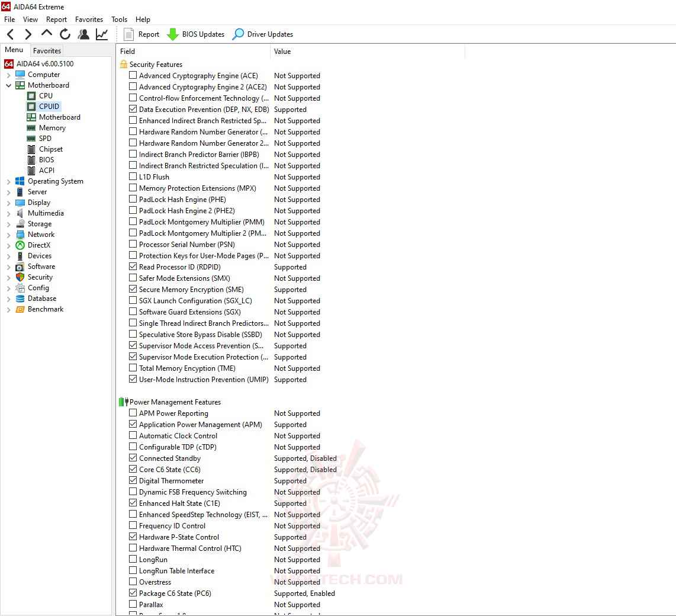Select the Multimedia speaker icon
Screen dimensions: 676x616
[x=20, y=213]
